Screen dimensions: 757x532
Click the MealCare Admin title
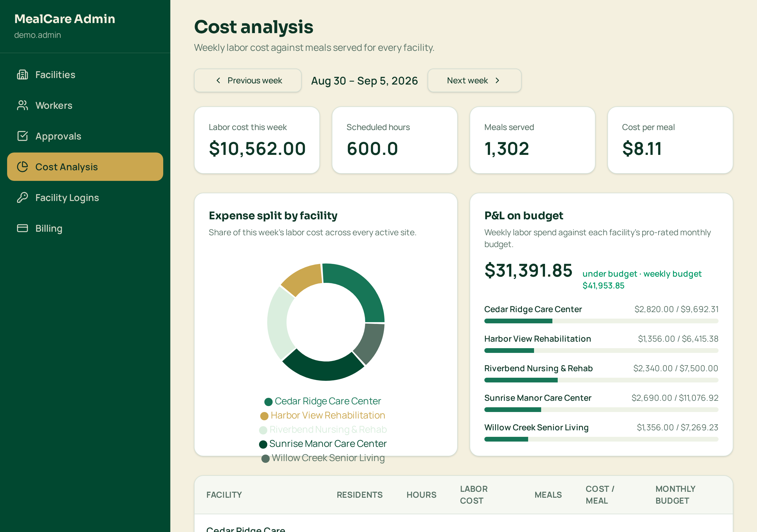click(65, 19)
